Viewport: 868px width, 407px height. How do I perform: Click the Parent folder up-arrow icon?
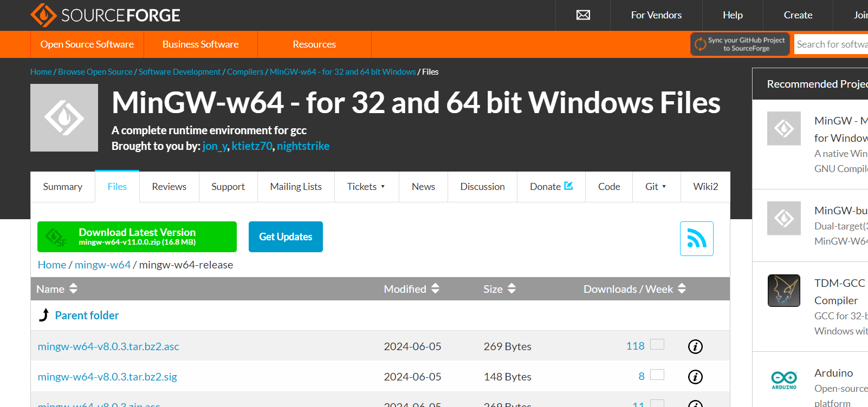pos(44,315)
